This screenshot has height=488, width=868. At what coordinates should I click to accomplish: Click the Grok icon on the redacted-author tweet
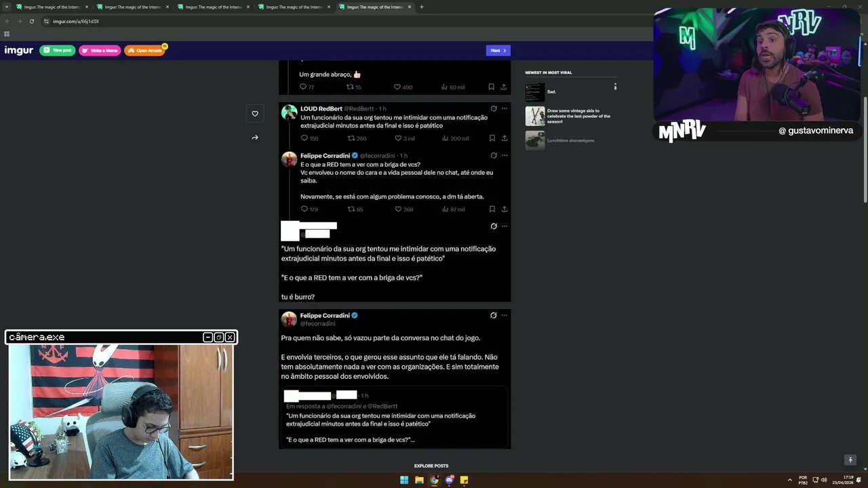pyautogui.click(x=494, y=226)
